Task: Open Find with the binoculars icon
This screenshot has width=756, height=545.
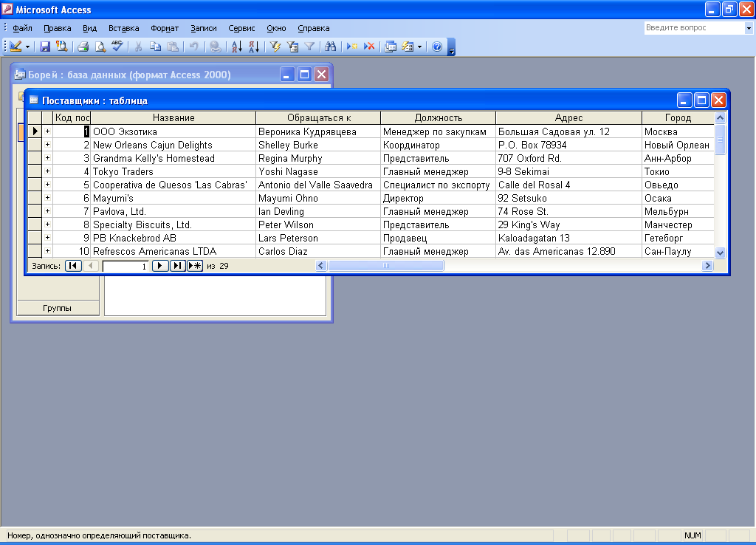Action: point(330,47)
